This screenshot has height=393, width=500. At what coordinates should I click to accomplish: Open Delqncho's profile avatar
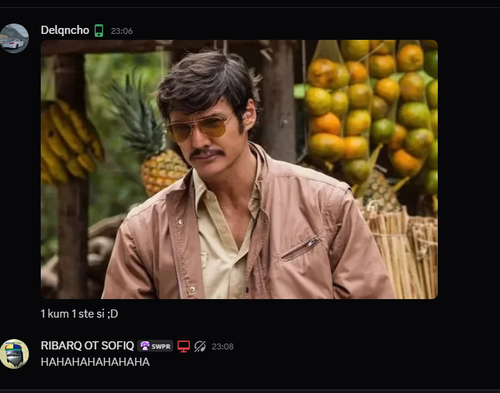click(x=14, y=38)
